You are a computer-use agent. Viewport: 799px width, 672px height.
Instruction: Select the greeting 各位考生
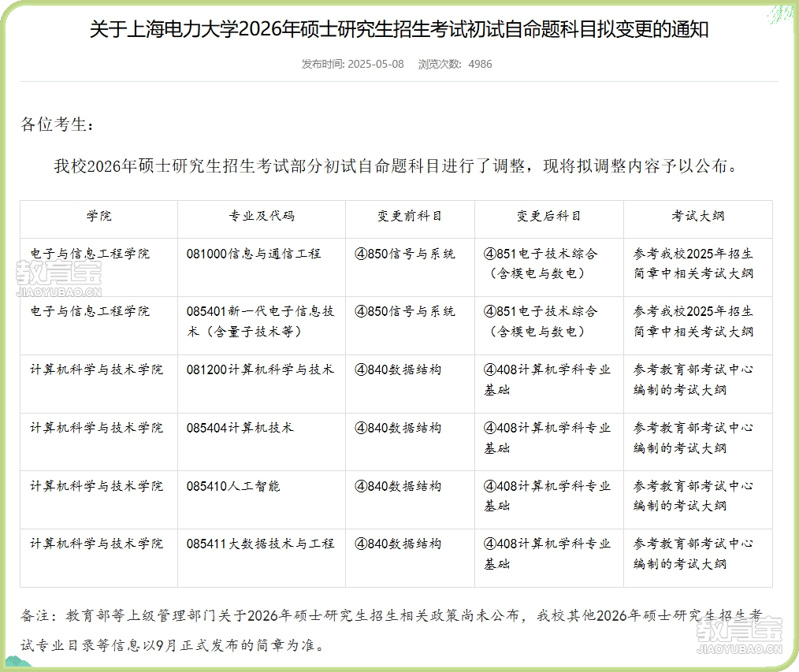pyautogui.click(x=57, y=124)
